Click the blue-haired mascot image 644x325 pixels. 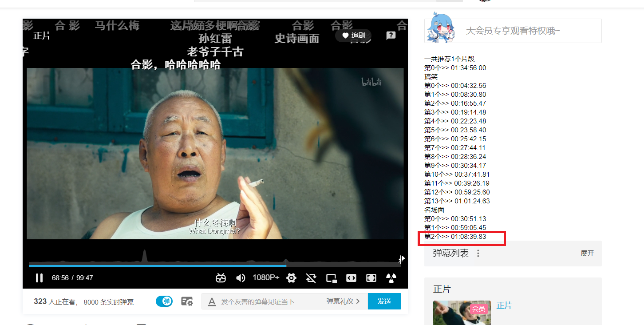441,28
